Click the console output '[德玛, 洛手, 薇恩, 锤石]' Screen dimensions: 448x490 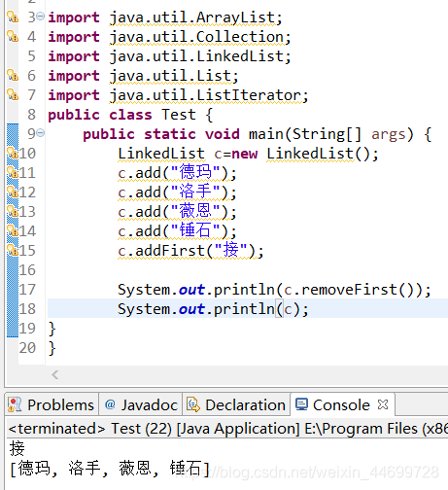pos(110,469)
